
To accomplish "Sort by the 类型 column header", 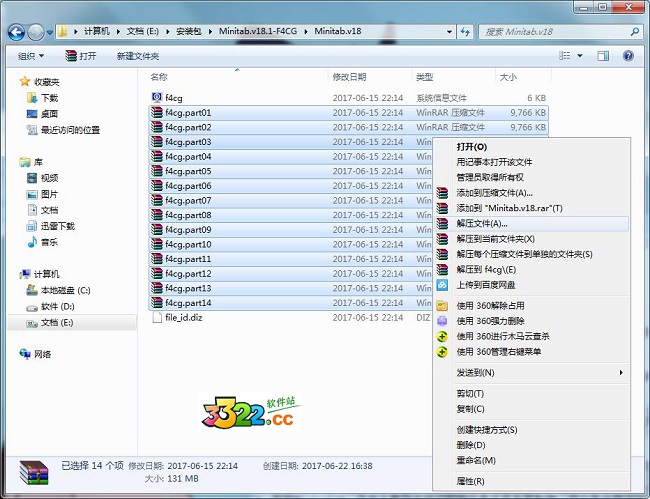I will [424, 77].
